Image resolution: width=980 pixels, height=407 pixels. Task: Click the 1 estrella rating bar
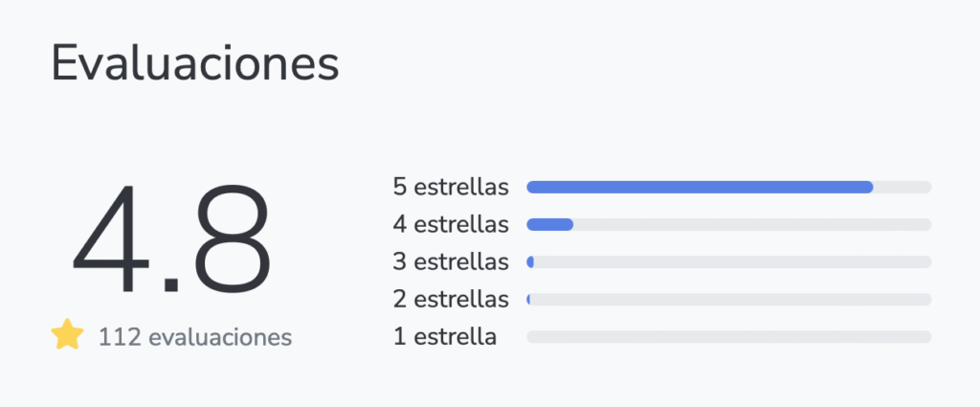click(x=728, y=337)
